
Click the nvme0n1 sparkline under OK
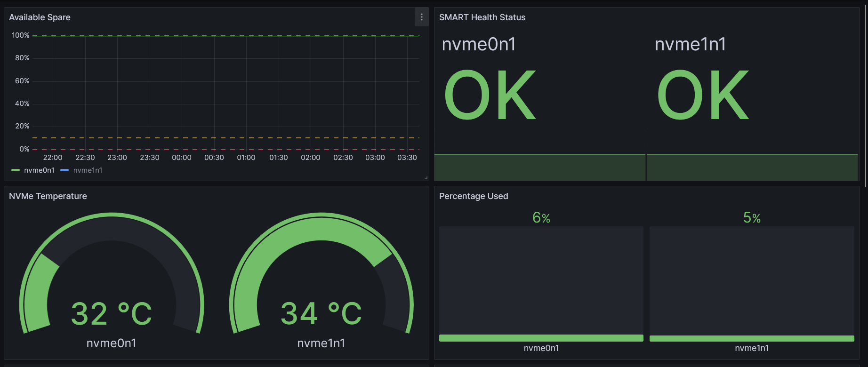(x=539, y=167)
